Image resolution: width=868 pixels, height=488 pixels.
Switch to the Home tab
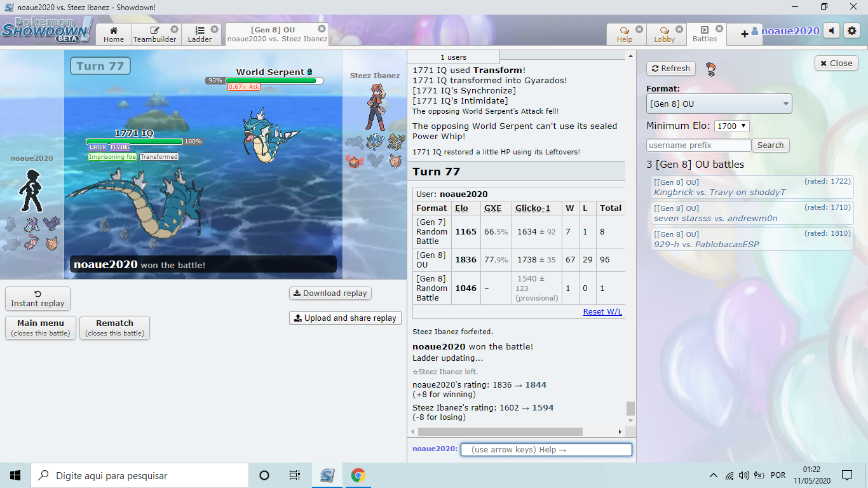(x=114, y=34)
